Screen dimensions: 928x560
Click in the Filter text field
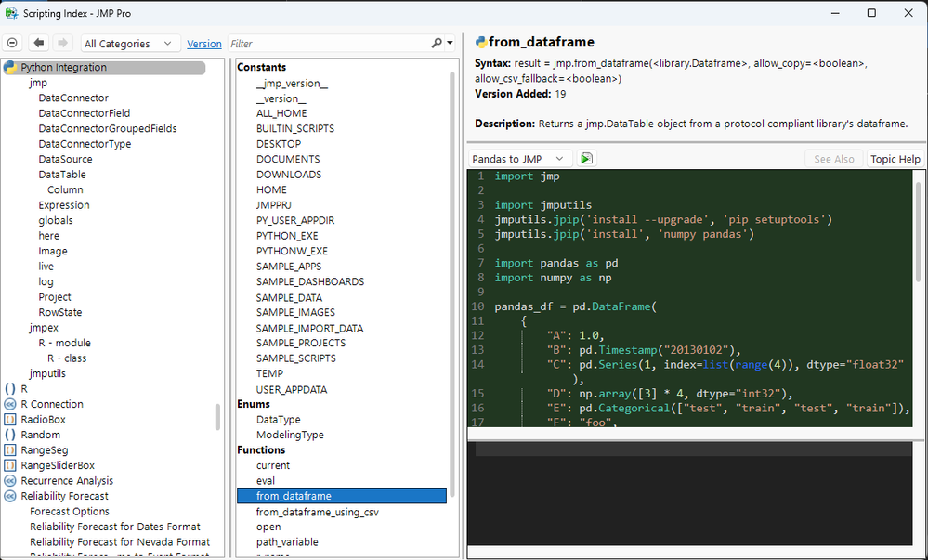[325, 44]
